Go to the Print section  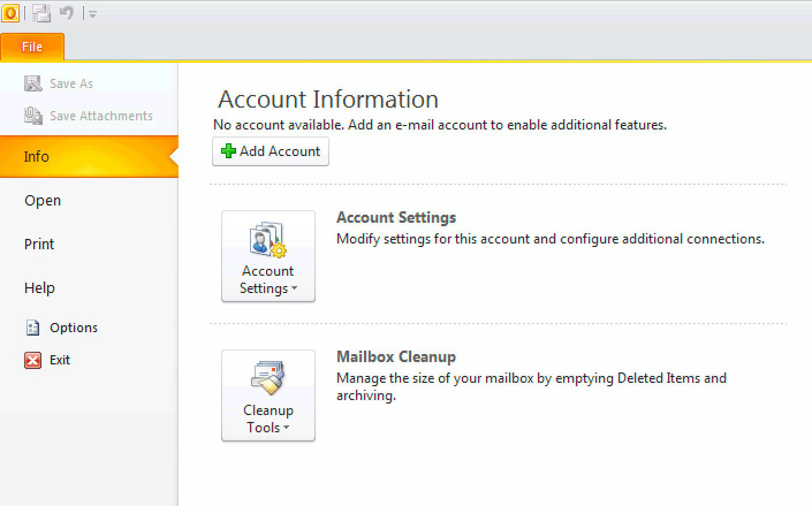[39, 244]
